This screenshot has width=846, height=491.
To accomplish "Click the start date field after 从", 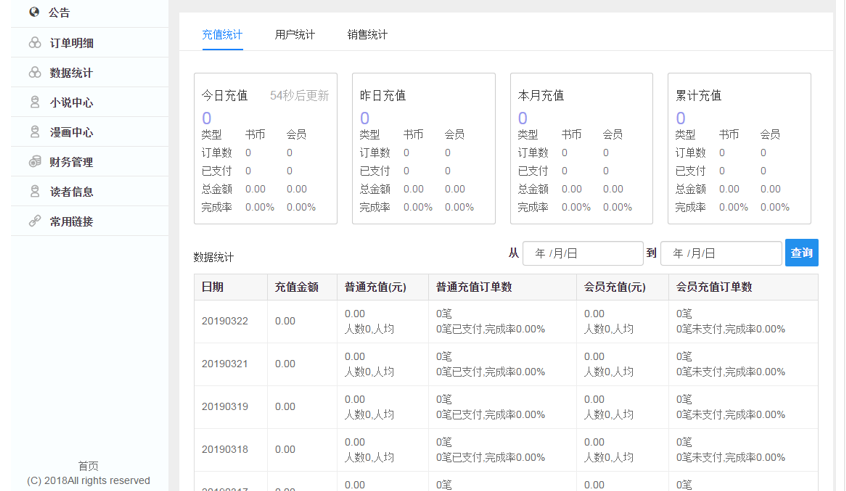I will click(x=582, y=253).
